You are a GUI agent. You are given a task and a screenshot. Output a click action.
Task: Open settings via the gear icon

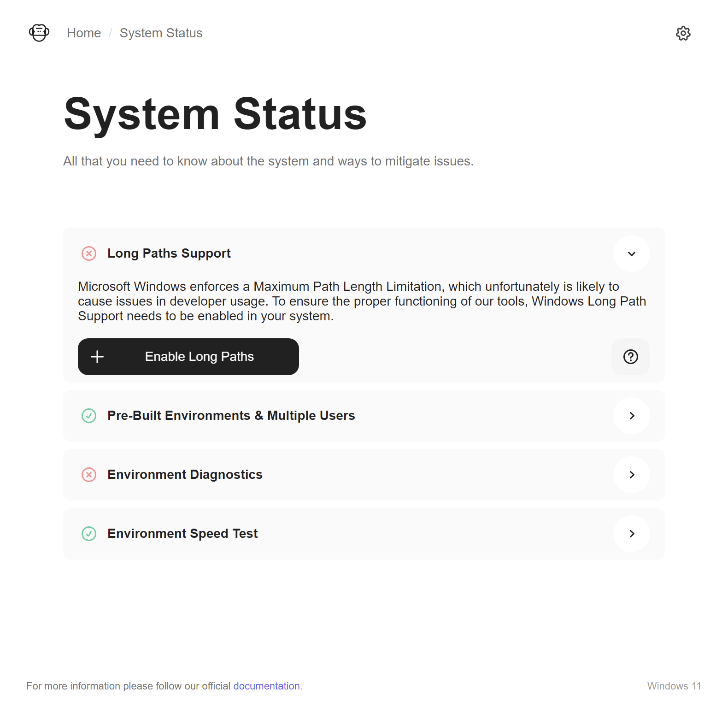click(683, 33)
